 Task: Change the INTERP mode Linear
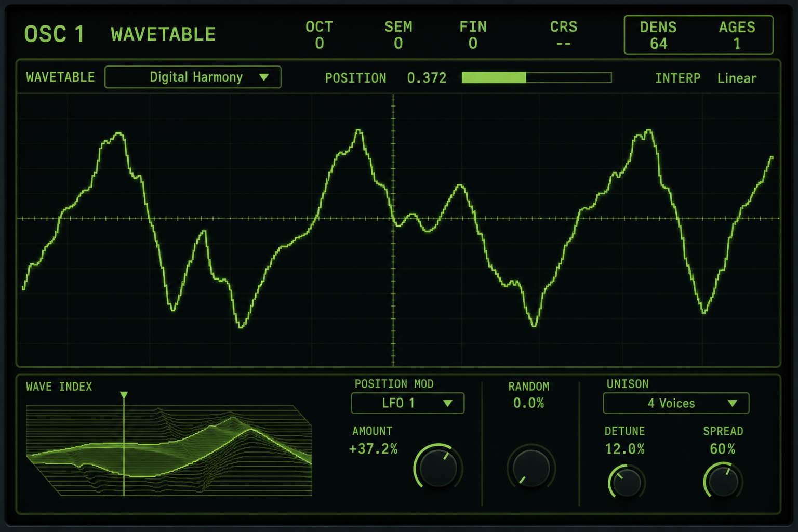(737, 78)
